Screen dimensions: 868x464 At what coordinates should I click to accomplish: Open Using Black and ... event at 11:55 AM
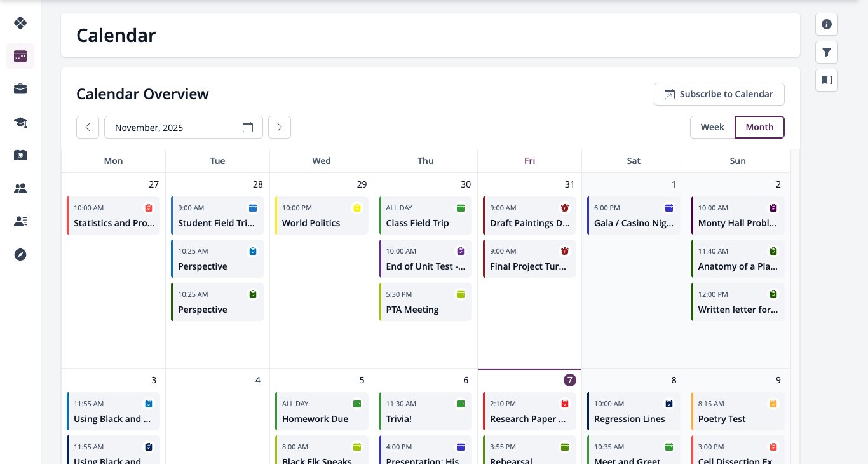tap(113, 411)
